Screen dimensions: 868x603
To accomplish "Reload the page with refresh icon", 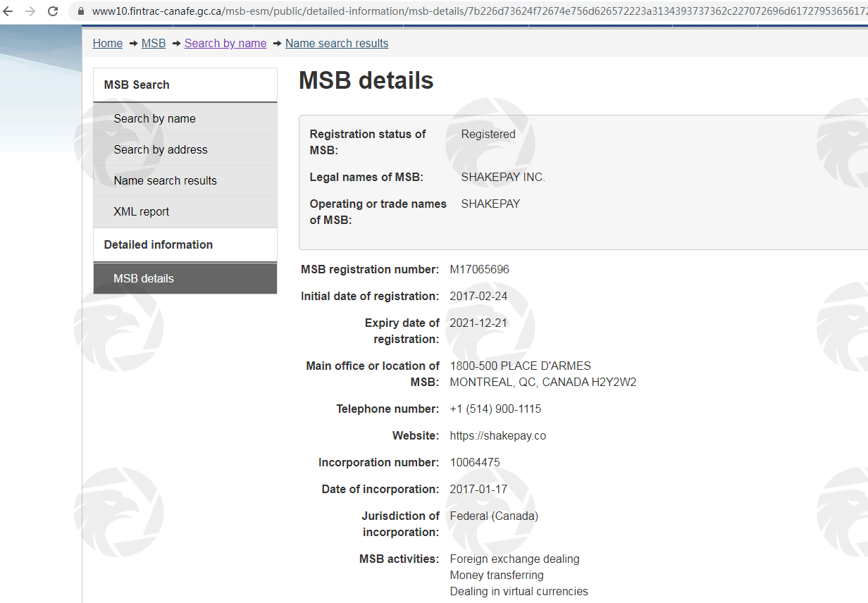I will (53, 11).
